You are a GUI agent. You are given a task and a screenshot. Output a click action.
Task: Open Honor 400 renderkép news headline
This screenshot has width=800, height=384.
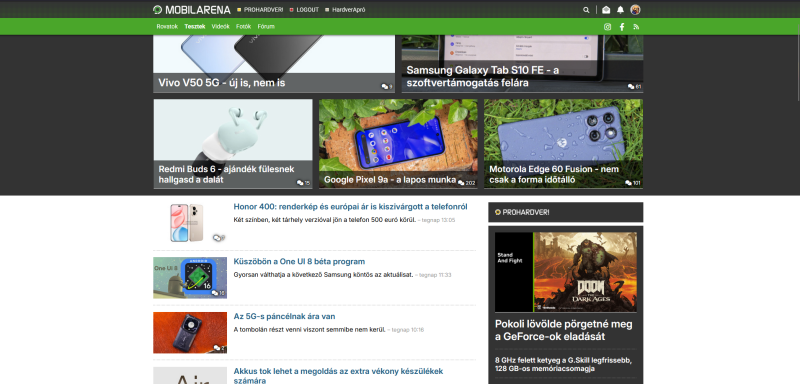351,207
